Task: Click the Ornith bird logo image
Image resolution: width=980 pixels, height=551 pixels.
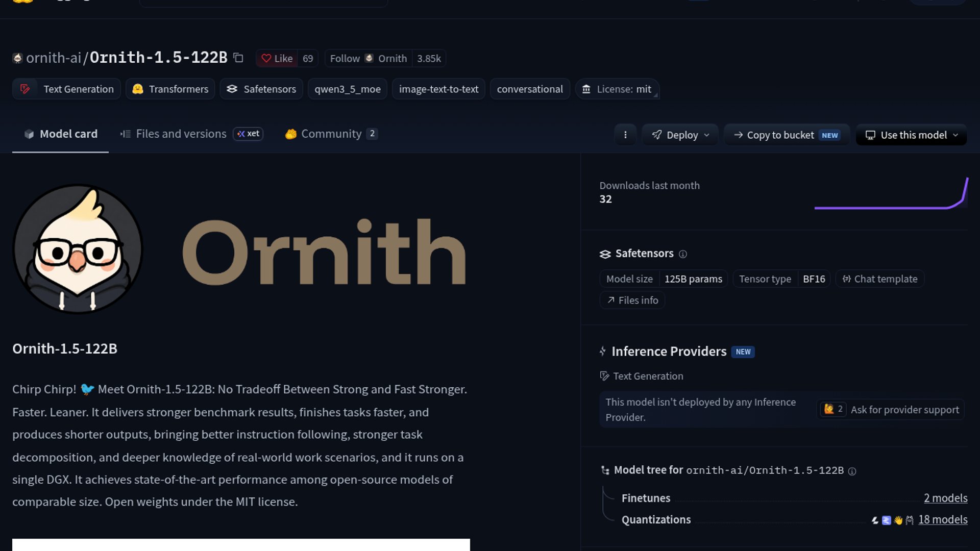Action: [x=78, y=249]
